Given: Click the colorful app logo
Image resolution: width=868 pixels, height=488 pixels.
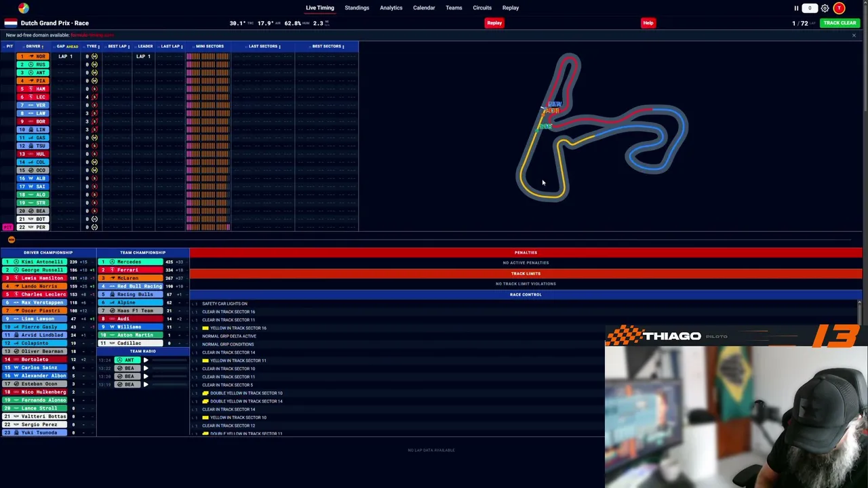Looking at the screenshot, I should point(24,8).
